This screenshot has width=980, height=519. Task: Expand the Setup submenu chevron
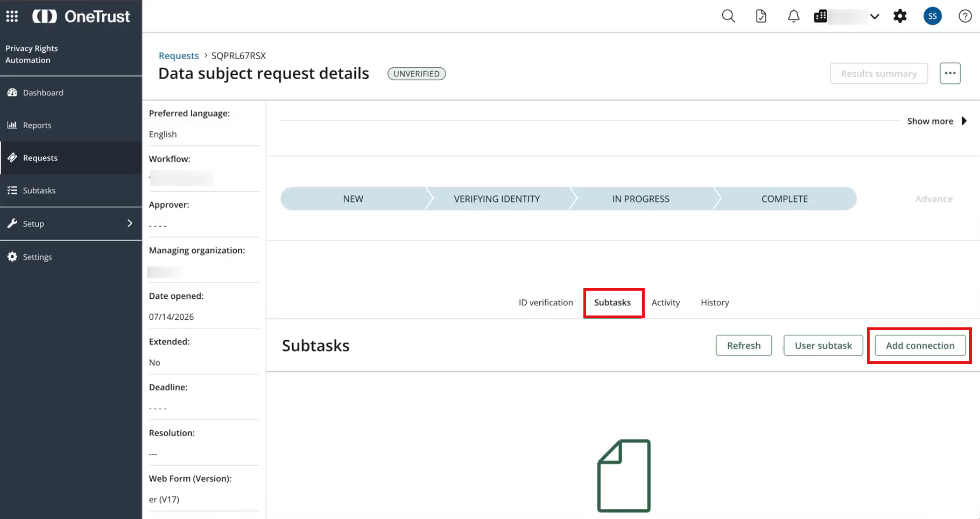tap(130, 223)
